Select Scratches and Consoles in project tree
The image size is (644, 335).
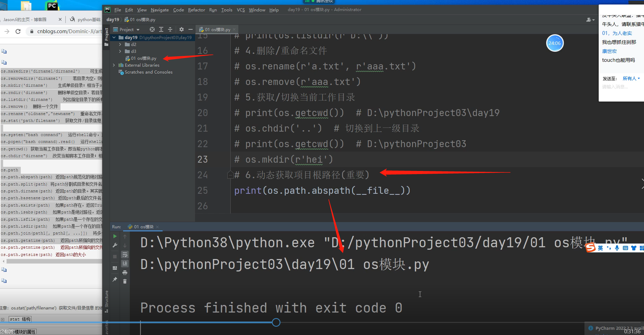click(x=146, y=72)
